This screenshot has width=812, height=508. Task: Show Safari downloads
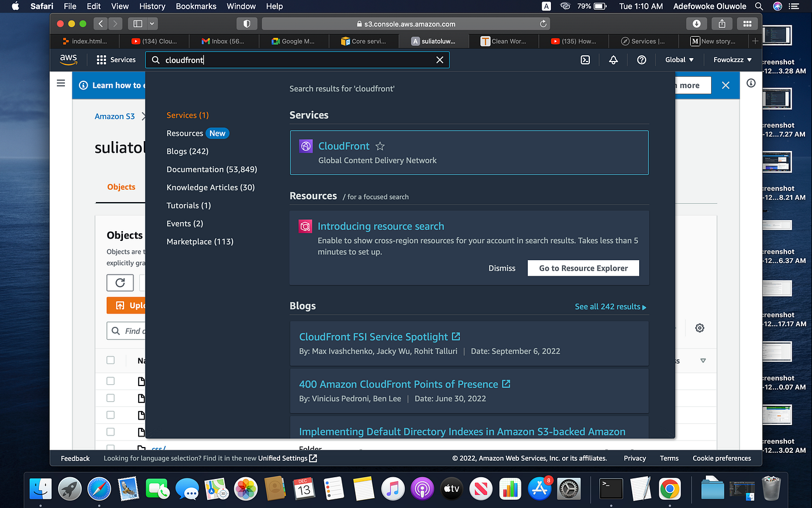pos(697,24)
